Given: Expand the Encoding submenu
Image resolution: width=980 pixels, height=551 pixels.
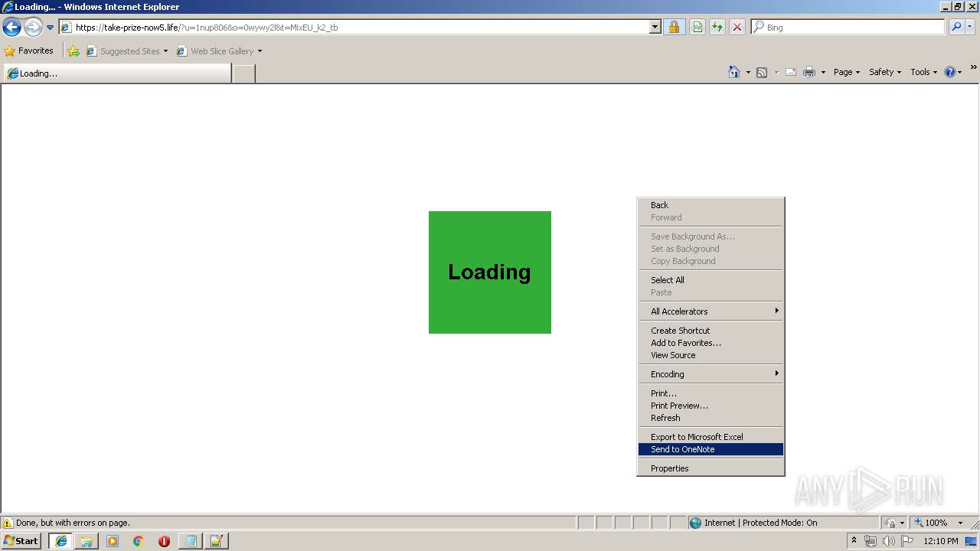Looking at the screenshot, I should click(x=710, y=374).
